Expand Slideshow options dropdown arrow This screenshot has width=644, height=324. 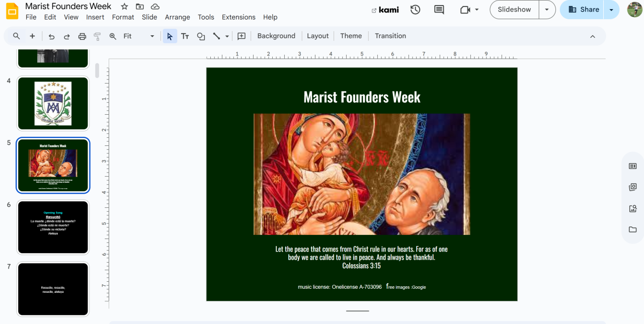click(547, 10)
